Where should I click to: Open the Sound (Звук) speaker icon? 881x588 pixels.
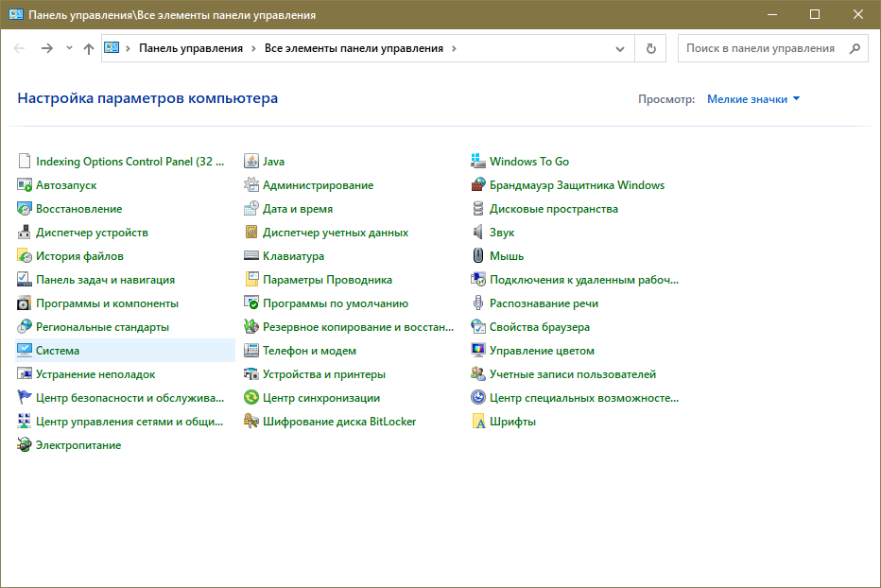[478, 233]
